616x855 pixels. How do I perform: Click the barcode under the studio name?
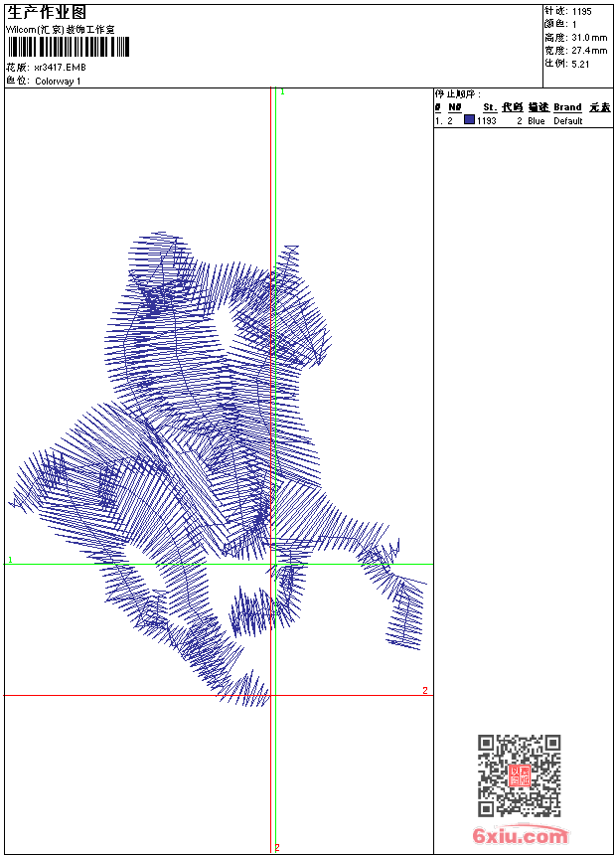[69, 47]
